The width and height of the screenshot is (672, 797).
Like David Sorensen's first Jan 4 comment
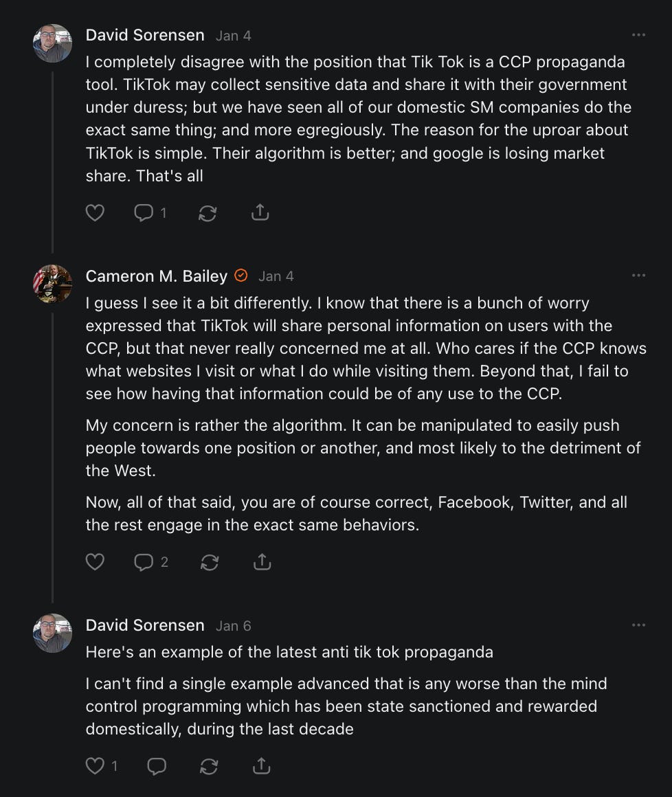click(95, 213)
